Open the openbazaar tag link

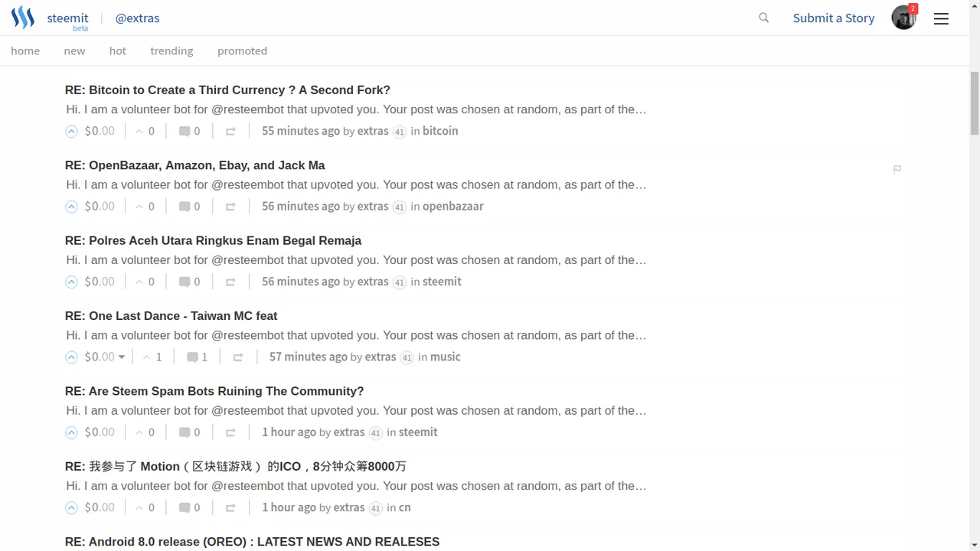pos(453,206)
